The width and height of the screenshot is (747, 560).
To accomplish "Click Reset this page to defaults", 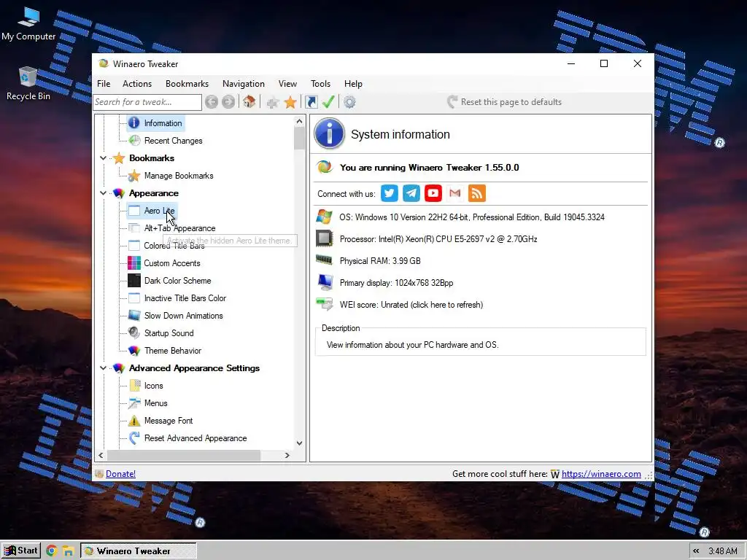I will 505,102.
